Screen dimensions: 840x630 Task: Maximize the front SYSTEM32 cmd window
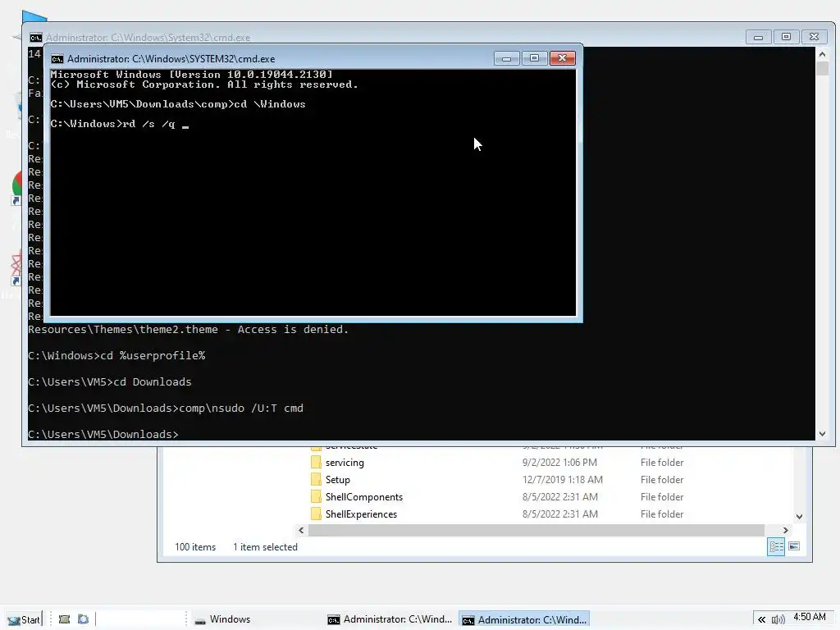534,58
